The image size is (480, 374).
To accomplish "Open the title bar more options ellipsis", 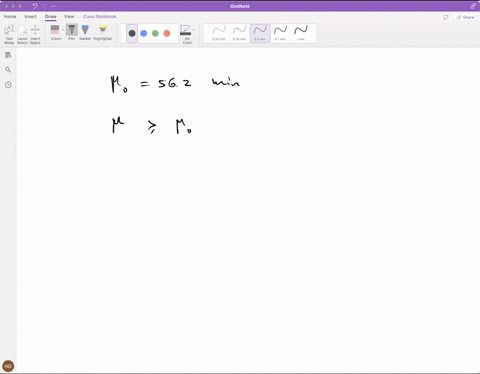I will tap(54, 6).
